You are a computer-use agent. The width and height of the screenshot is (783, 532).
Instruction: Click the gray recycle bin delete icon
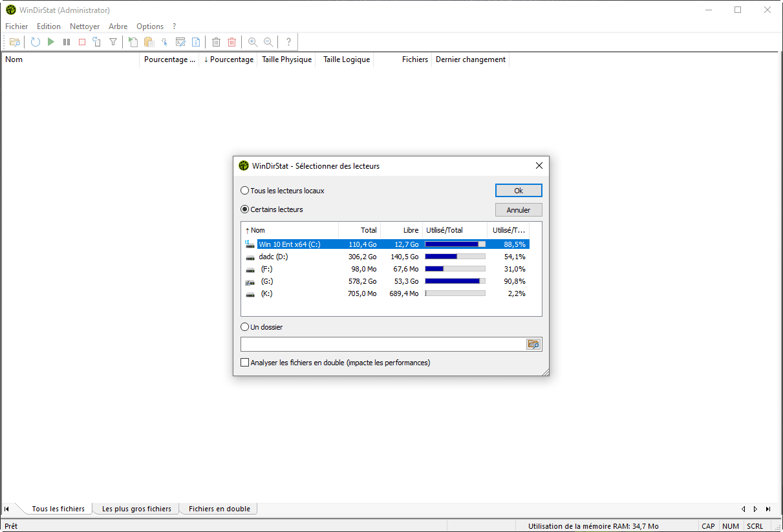pos(217,42)
